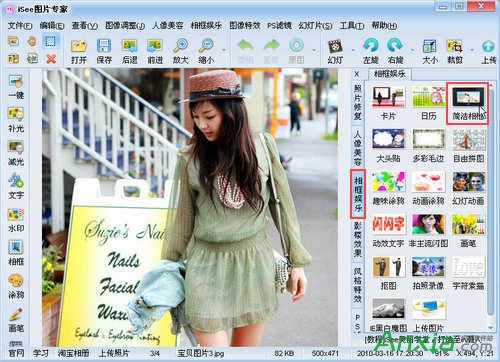Go to next image with 前进

pyautogui.click(x=155, y=51)
